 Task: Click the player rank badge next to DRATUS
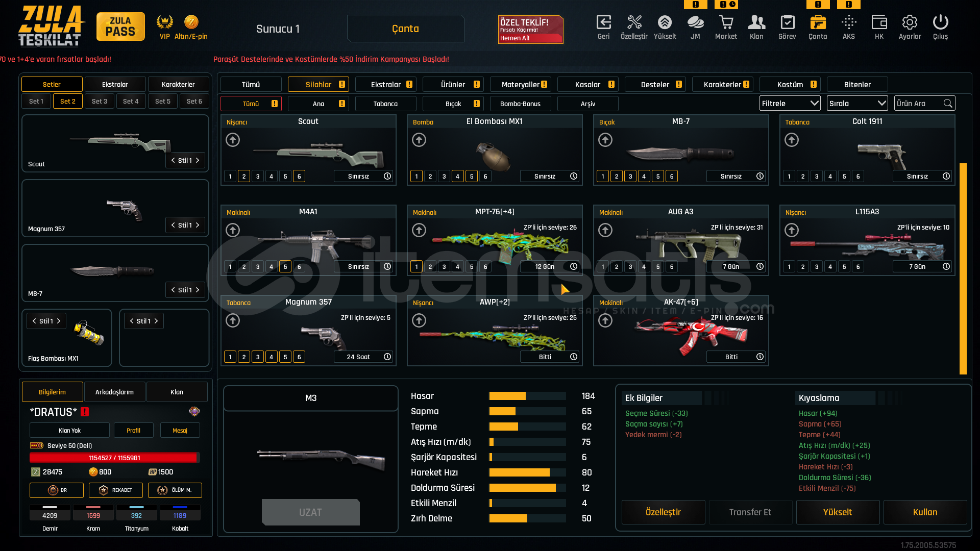(x=194, y=411)
